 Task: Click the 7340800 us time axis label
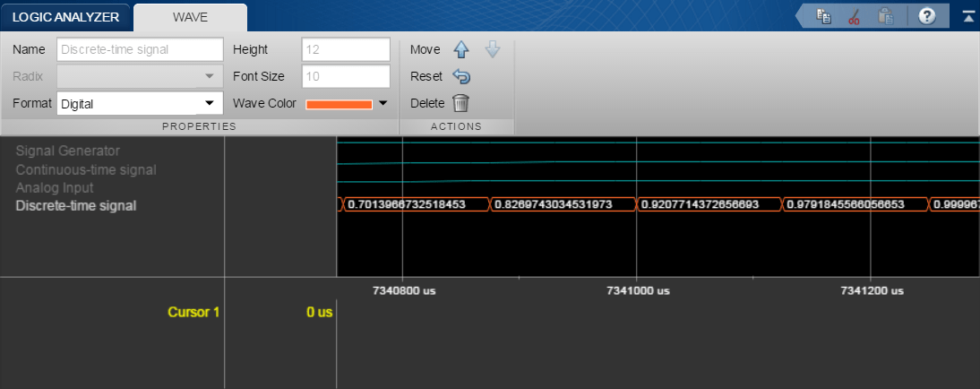tap(404, 290)
